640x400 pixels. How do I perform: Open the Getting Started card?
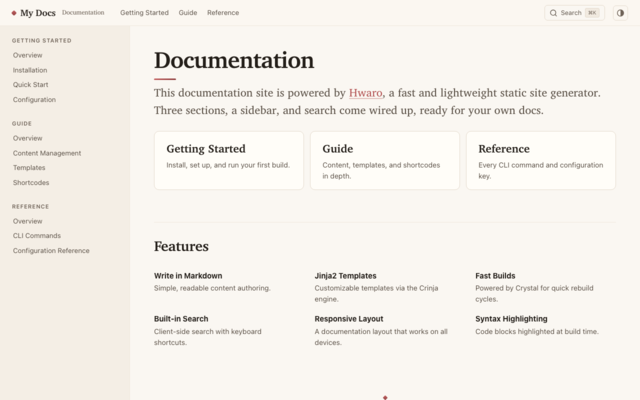click(229, 160)
